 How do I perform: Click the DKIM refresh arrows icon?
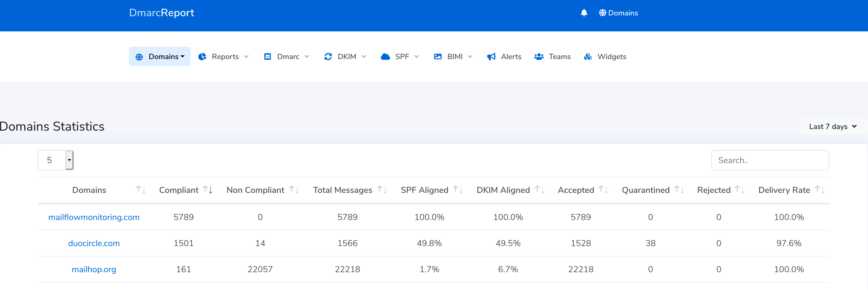[328, 57]
